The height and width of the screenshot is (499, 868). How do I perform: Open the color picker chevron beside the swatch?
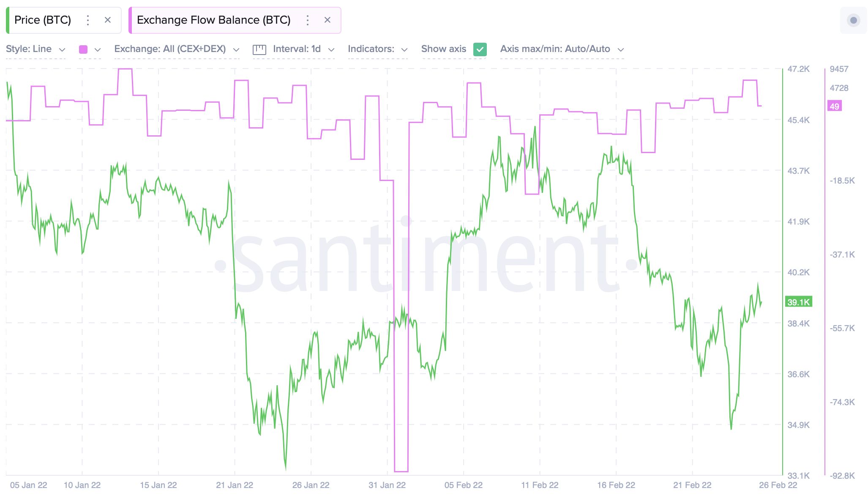(x=98, y=49)
